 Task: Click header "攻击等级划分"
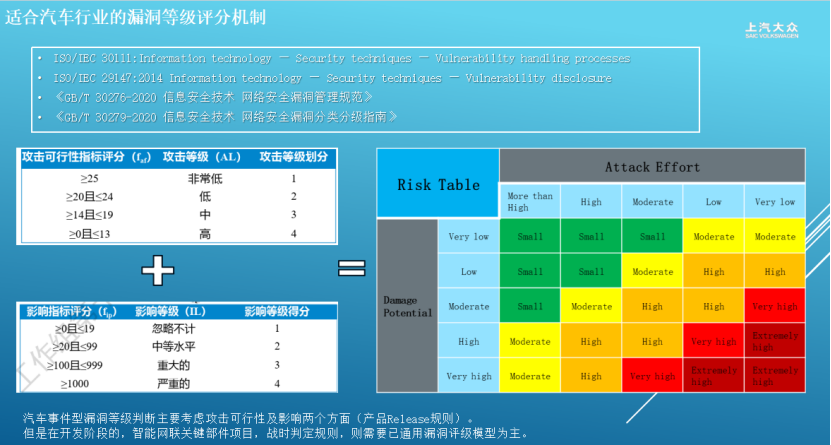pyautogui.click(x=294, y=157)
